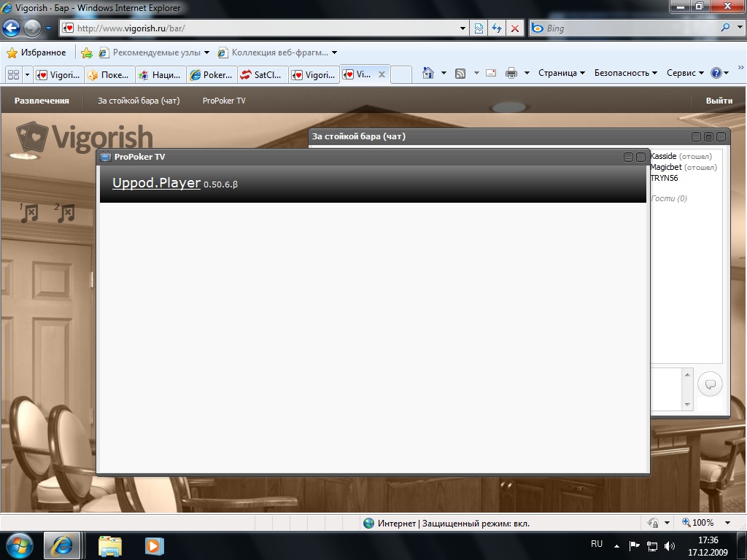Open Windows Media Player from taskbar
Viewport: 747px width, 560px height.
click(x=154, y=545)
